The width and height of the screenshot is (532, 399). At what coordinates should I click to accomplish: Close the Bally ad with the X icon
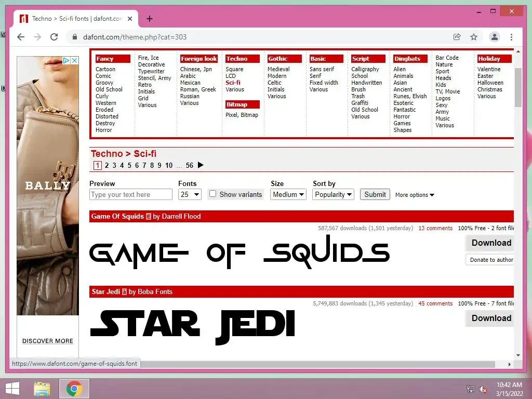click(x=75, y=60)
